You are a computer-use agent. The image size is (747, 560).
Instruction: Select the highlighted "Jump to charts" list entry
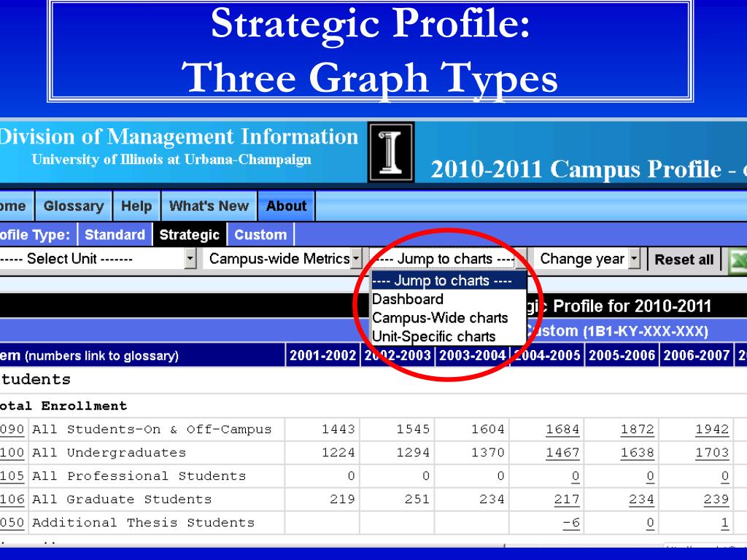[x=449, y=281]
